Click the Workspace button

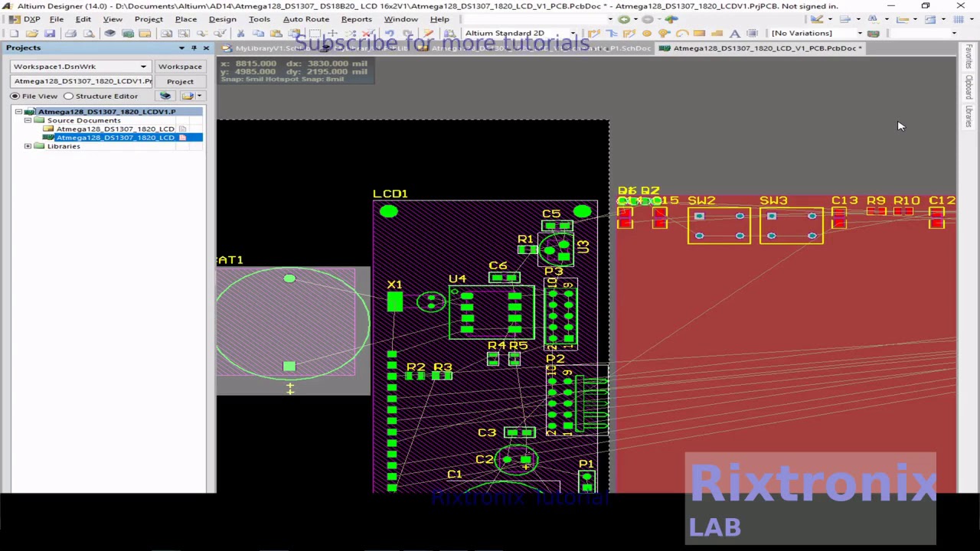coord(180,67)
